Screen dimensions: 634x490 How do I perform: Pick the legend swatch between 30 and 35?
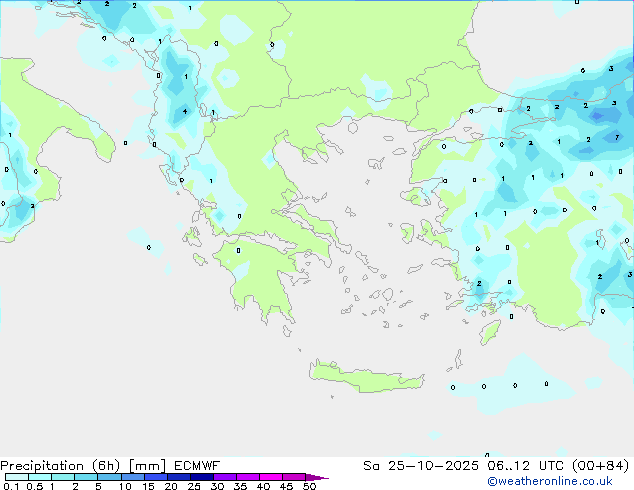(x=224, y=477)
